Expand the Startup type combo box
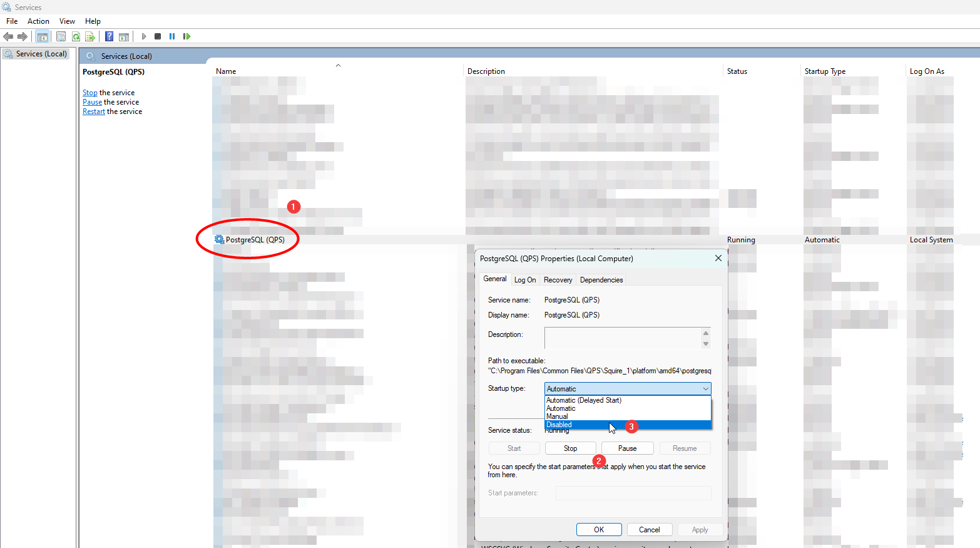The width and height of the screenshot is (980, 548). pyautogui.click(x=628, y=389)
